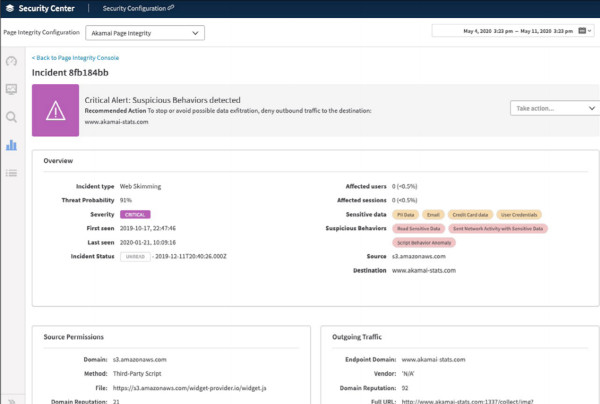600x404 pixels.
Task: Select the PII Data sensitive data tag
Action: [x=406, y=215]
